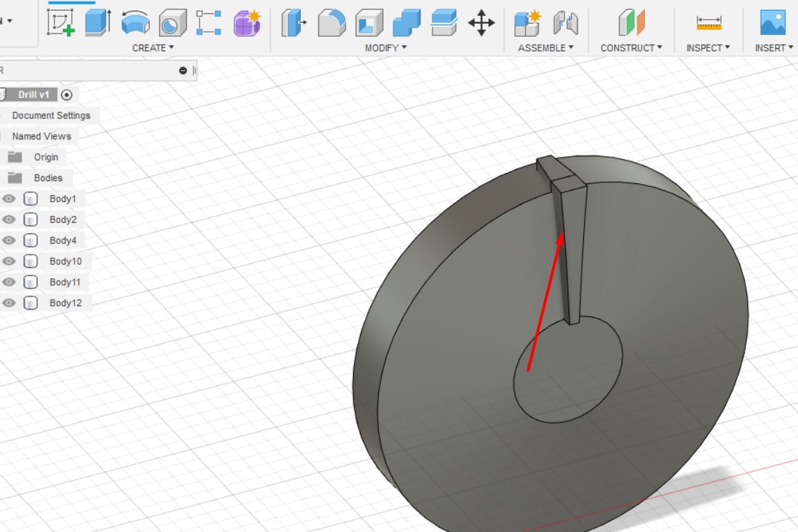The width and height of the screenshot is (798, 532).
Task: Open the ASSEMBLE dropdown menu
Action: coord(546,48)
